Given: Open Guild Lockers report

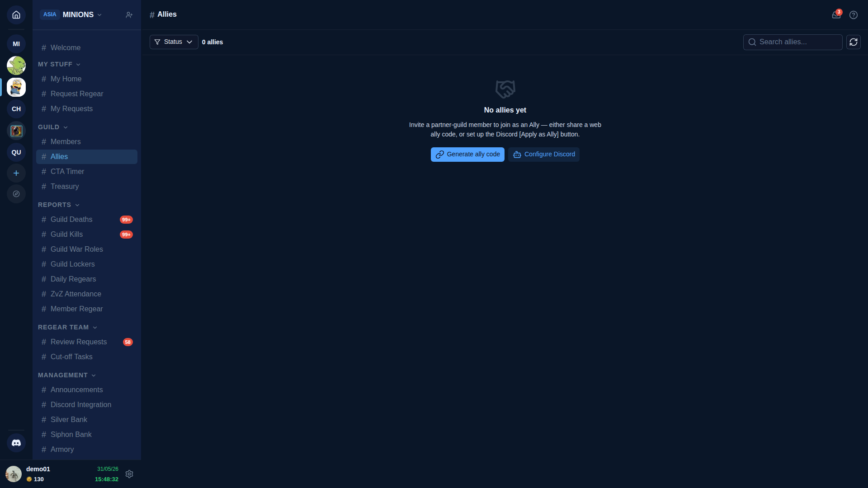Looking at the screenshot, I should coord(87,264).
